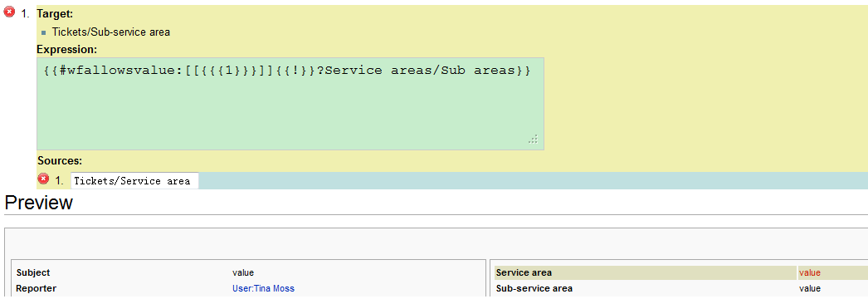868x299 pixels.
Task: Click the red Service area value link
Action: pos(809,273)
